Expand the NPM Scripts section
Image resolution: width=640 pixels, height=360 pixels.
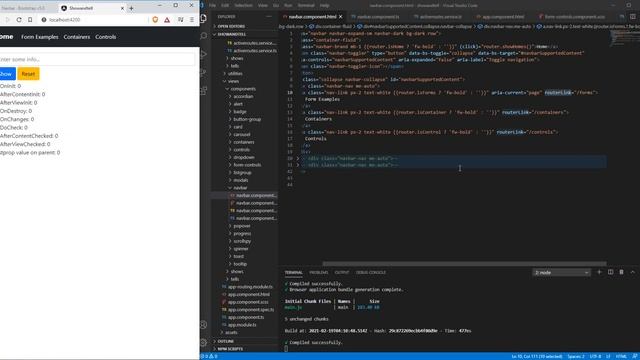pos(230,349)
